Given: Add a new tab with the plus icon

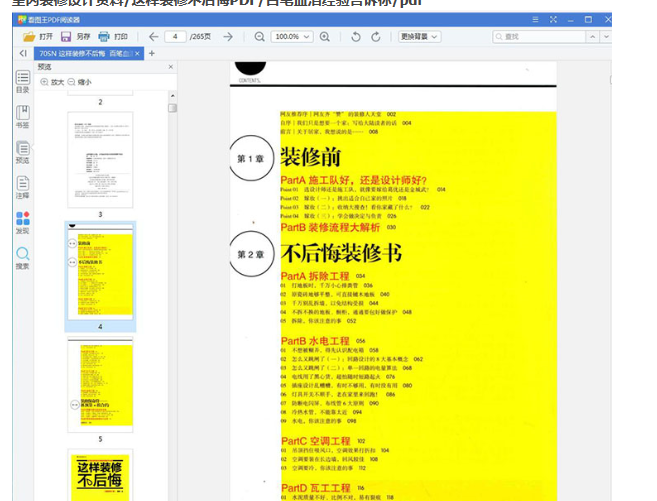Looking at the screenshot, I should tap(152, 53).
